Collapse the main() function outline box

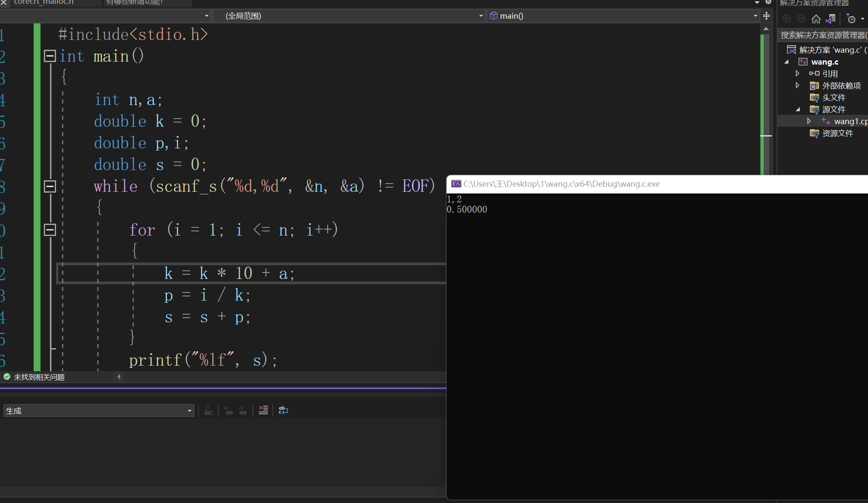pyautogui.click(x=50, y=56)
